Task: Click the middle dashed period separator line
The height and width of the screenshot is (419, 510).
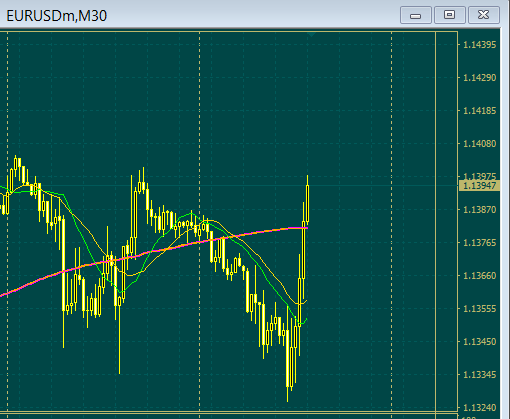Action: tap(200, 220)
